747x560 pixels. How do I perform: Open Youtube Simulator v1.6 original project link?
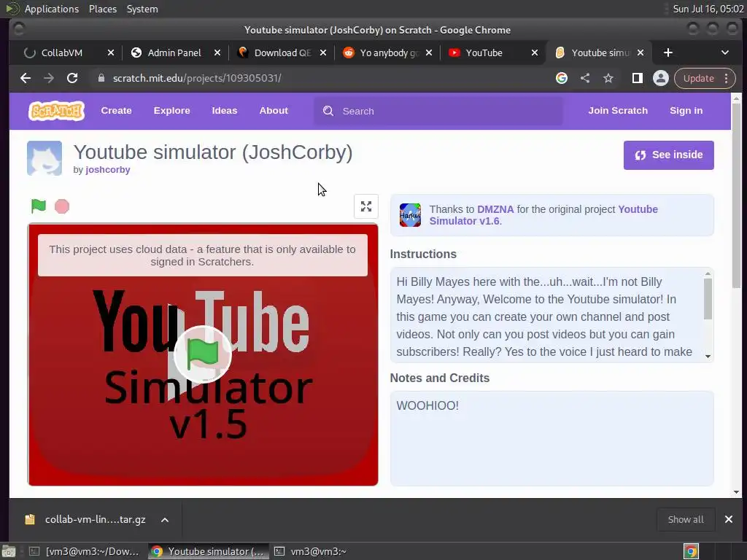(543, 215)
